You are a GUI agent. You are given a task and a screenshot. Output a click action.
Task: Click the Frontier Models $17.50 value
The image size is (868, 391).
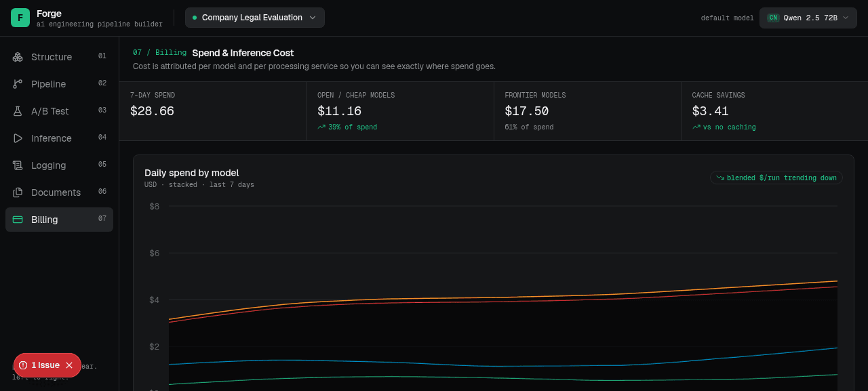(x=527, y=111)
